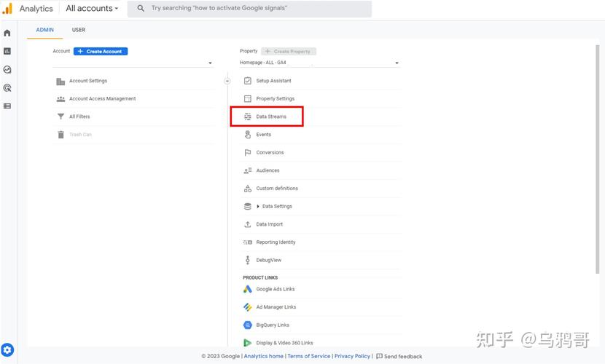Click the Trash Can icon
Viewport: 605px width, 364px height.
60,135
